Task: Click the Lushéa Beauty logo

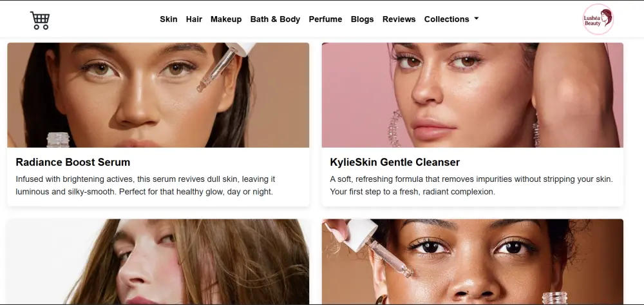Action: [x=598, y=19]
